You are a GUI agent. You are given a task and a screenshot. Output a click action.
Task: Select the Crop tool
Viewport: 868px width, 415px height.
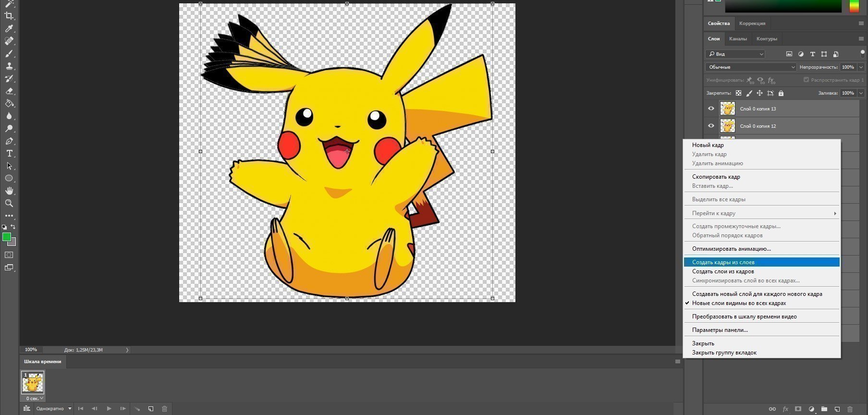(x=9, y=16)
